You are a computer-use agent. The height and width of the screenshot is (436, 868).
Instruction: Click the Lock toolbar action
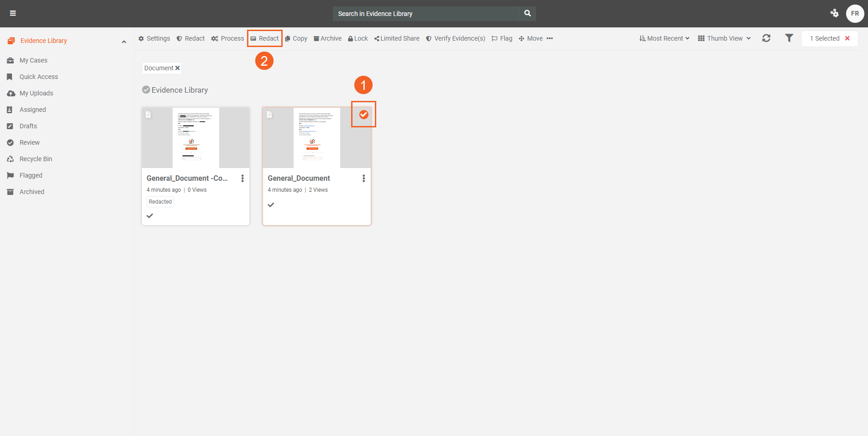point(358,38)
